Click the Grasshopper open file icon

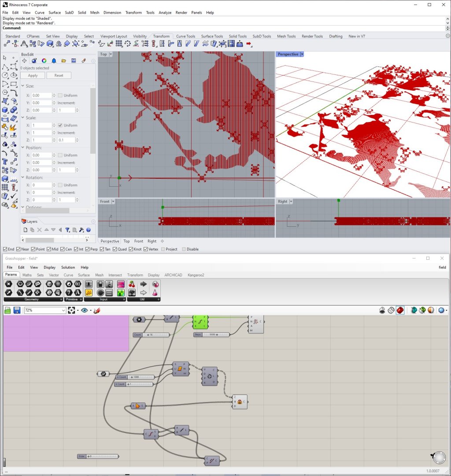click(8, 310)
